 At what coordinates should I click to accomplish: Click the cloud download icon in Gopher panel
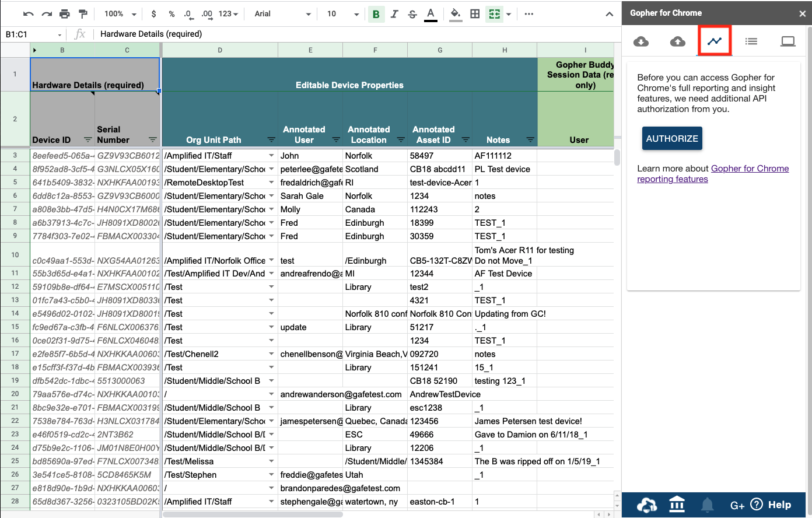coord(641,41)
